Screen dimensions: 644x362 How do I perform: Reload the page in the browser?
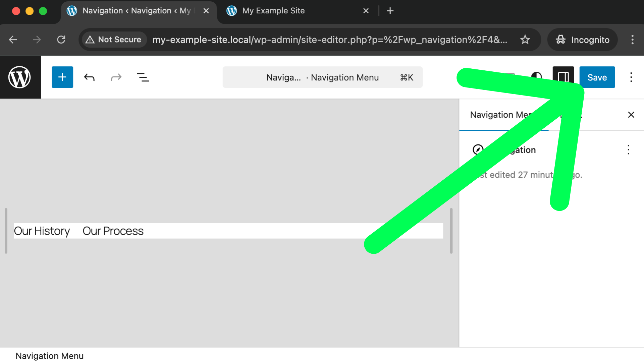61,40
